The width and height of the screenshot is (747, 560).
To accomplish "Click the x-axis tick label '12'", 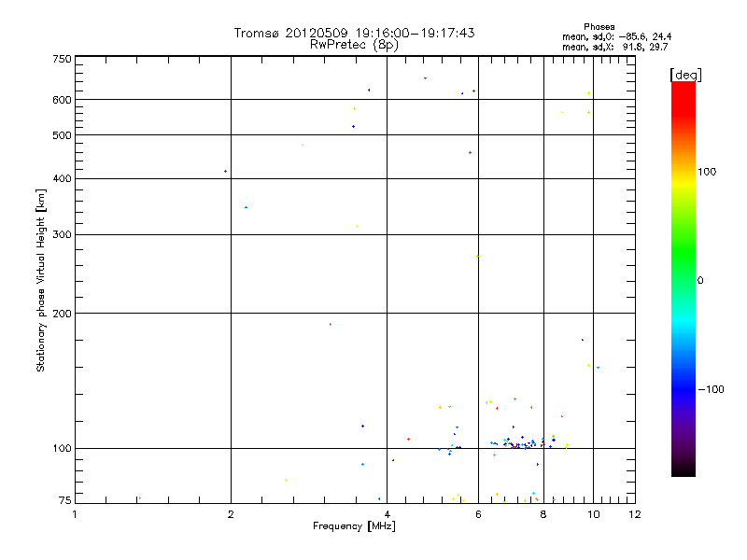I will (x=635, y=514).
